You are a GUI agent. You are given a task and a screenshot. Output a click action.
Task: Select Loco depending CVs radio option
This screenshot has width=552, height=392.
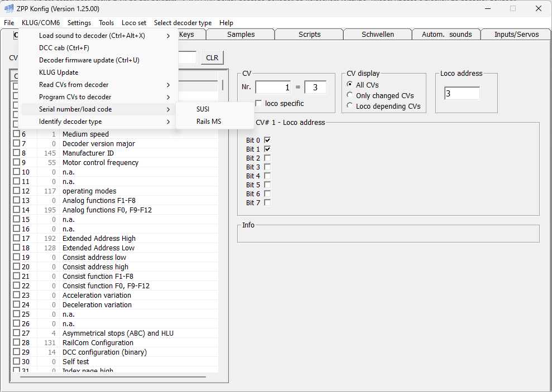pos(350,106)
